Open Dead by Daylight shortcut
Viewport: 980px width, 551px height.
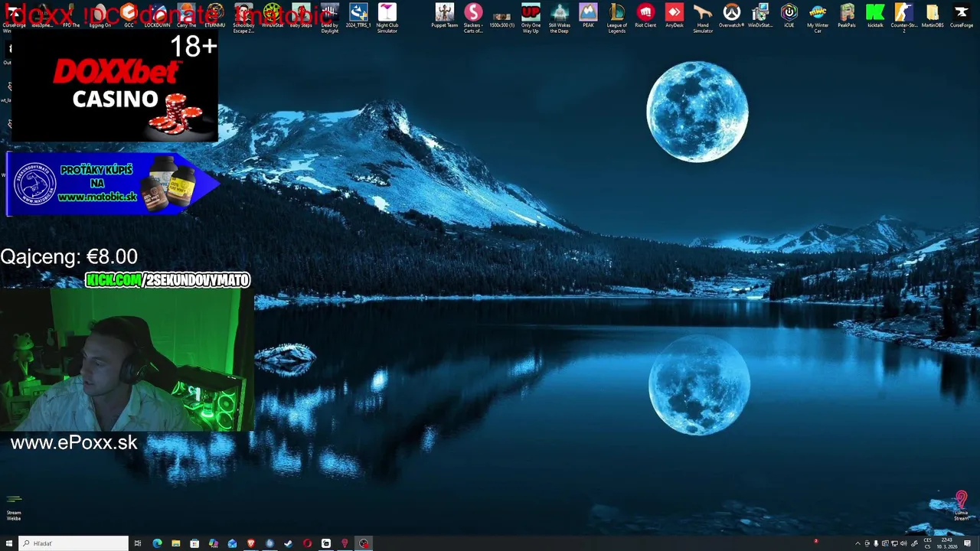(330, 18)
